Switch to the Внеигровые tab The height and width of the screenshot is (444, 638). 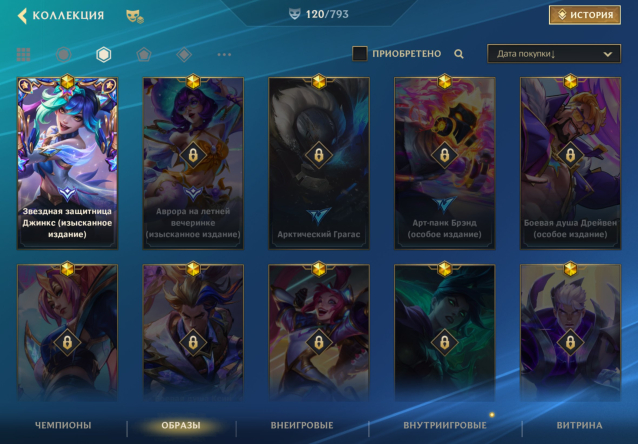click(302, 425)
